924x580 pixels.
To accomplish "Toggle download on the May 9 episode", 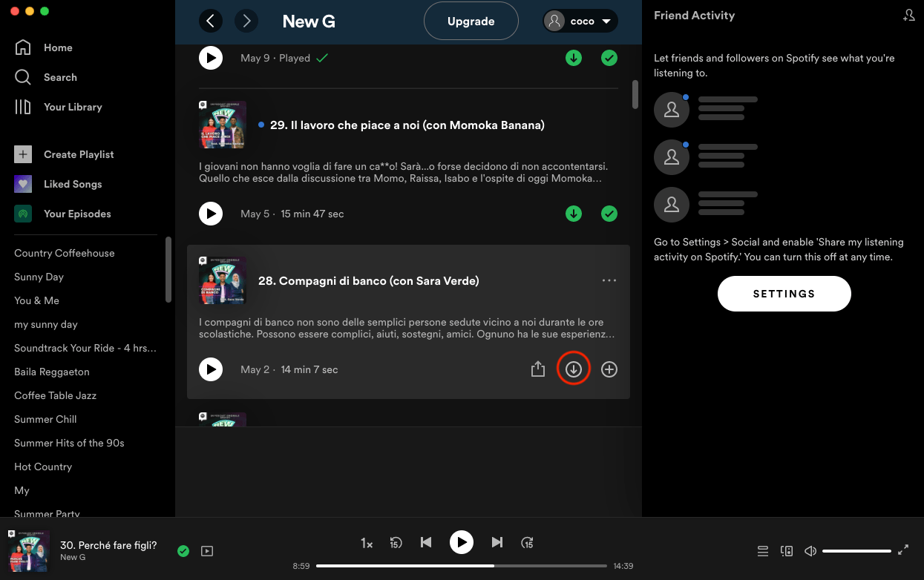I will tap(574, 58).
